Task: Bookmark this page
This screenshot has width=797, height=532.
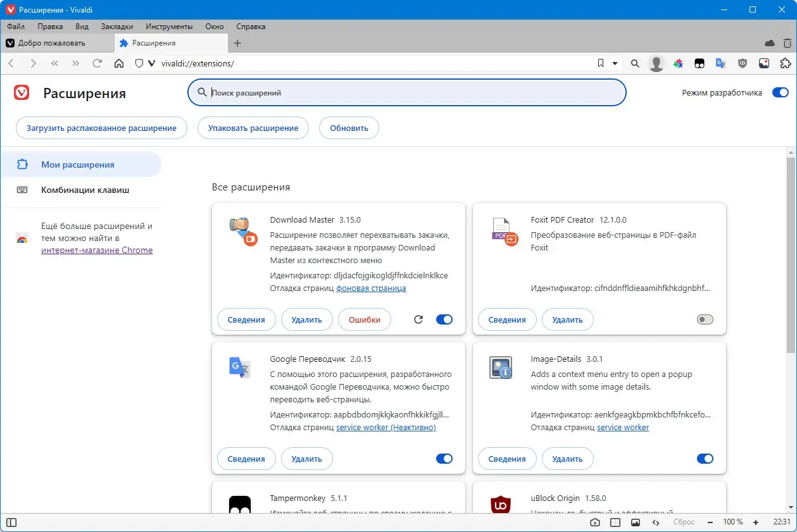Action: (601, 63)
